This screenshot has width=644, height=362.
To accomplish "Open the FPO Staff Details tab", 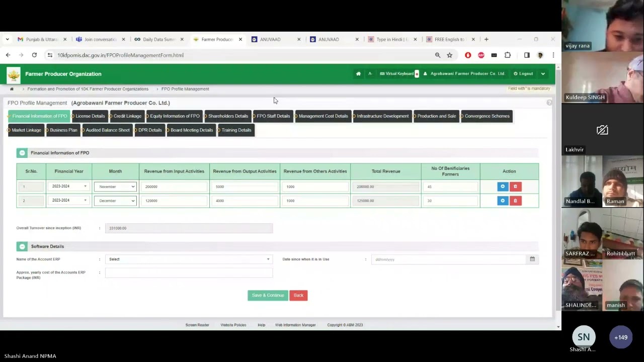I will click(x=273, y=116).
